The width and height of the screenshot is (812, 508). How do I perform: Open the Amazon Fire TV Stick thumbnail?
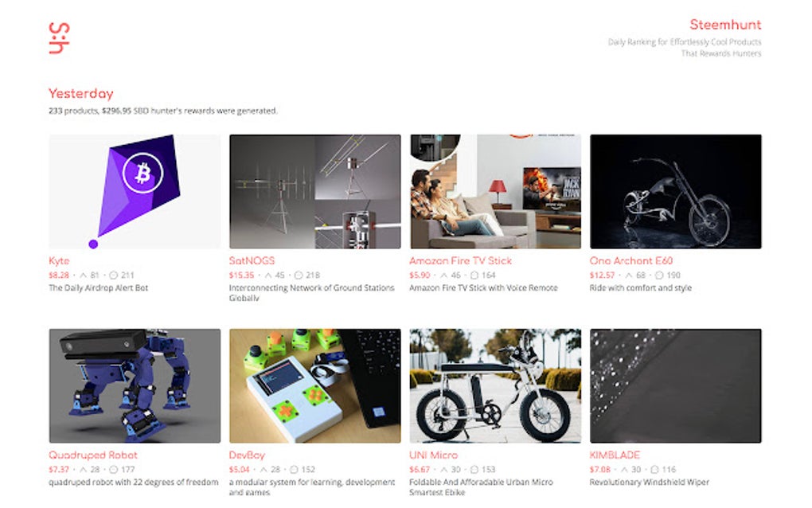(495, 192)
